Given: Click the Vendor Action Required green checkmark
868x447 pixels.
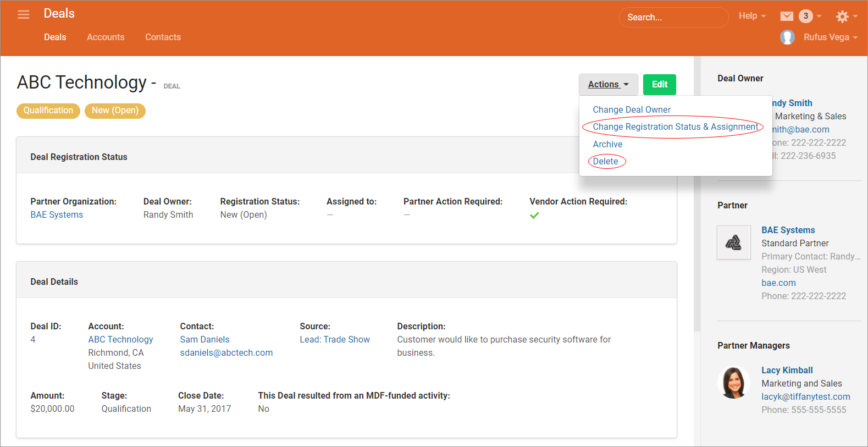Looking at the screenshot, I should coord(534,216).
